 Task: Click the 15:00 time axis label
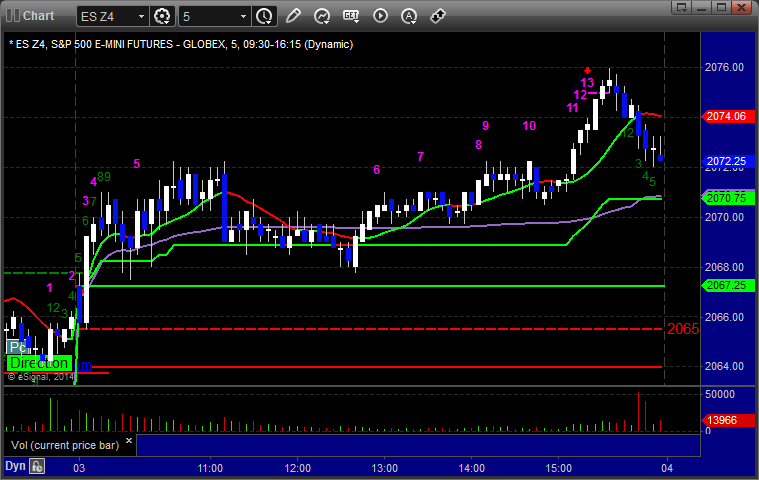pos(559,468)
